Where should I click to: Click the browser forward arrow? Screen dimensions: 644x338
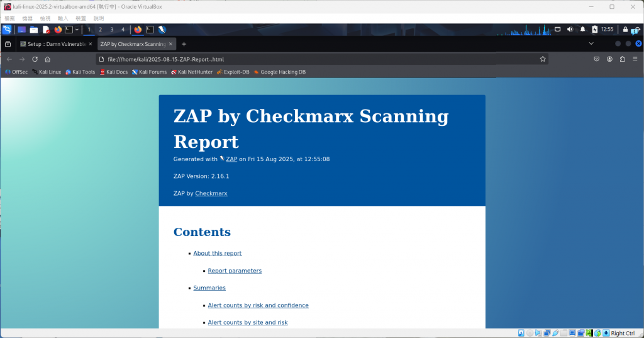tap(22, 59)
